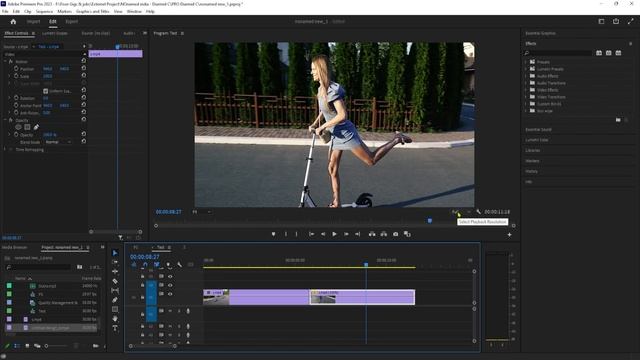Toggle snap in timeline magnet icon

tap(145, 265)
